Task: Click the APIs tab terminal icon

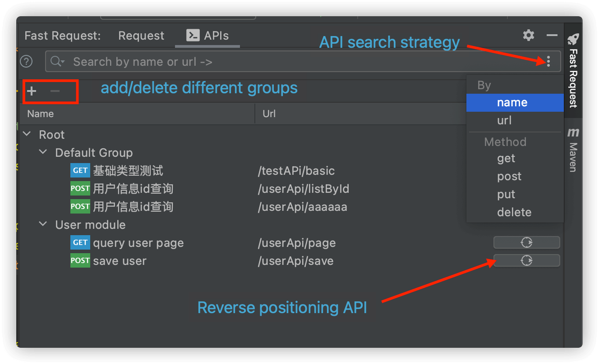Action: [x=193, y=35]
